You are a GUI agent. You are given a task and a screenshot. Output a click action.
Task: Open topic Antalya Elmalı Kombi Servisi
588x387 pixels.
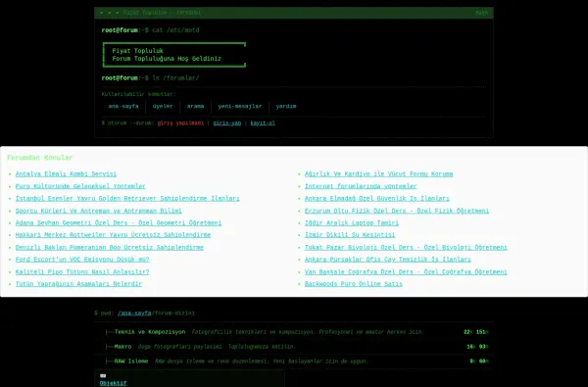point(66,174)
